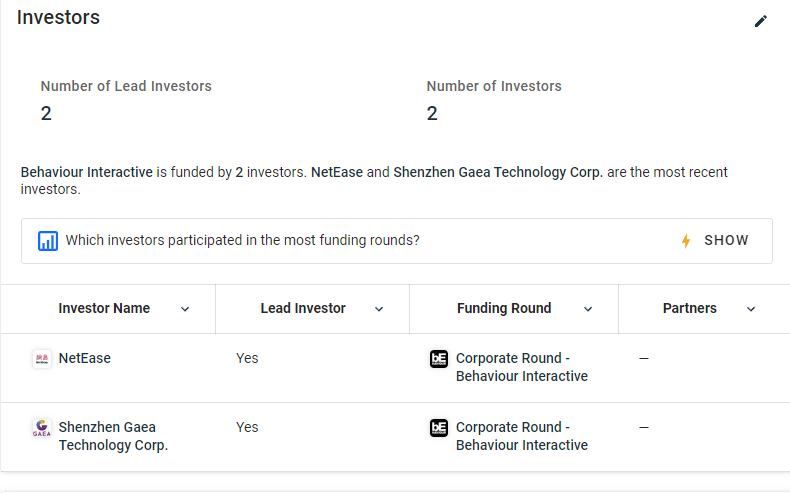Click the Shenzhen Gaea logo icon
This screenshot has height=493, width=790.
[x=42, y=428]
